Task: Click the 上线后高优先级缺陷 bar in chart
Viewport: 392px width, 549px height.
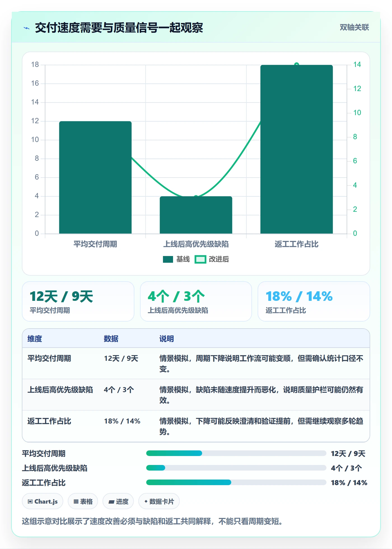Action: 196,215
